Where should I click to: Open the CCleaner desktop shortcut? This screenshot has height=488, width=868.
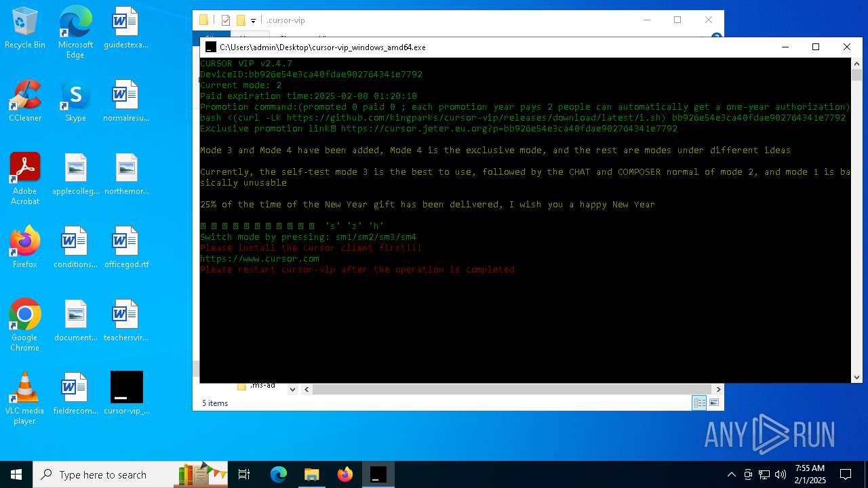(25, 102)
